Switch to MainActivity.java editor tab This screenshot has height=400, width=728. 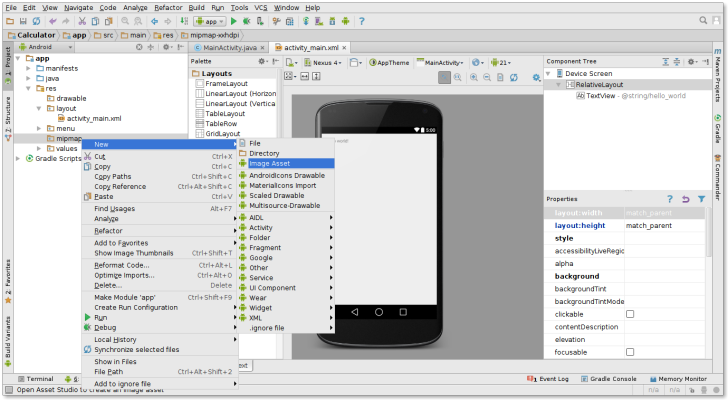[229, 47]
